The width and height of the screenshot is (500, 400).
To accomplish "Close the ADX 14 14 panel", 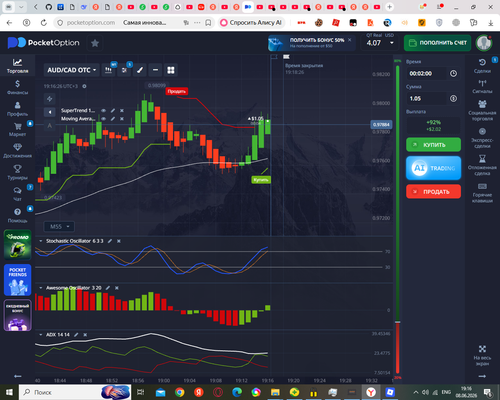I will 85,335.
